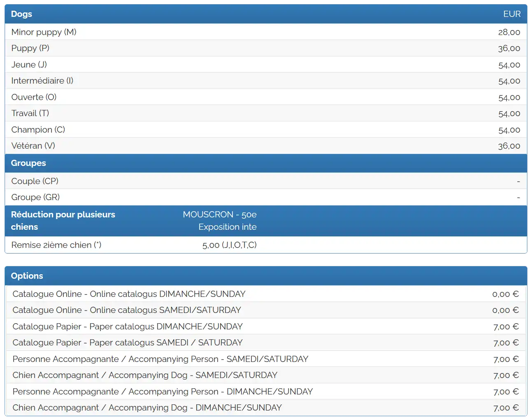Select the Travail (T) class label
Screen dimensions: 532x420
(x=30, y=113)
